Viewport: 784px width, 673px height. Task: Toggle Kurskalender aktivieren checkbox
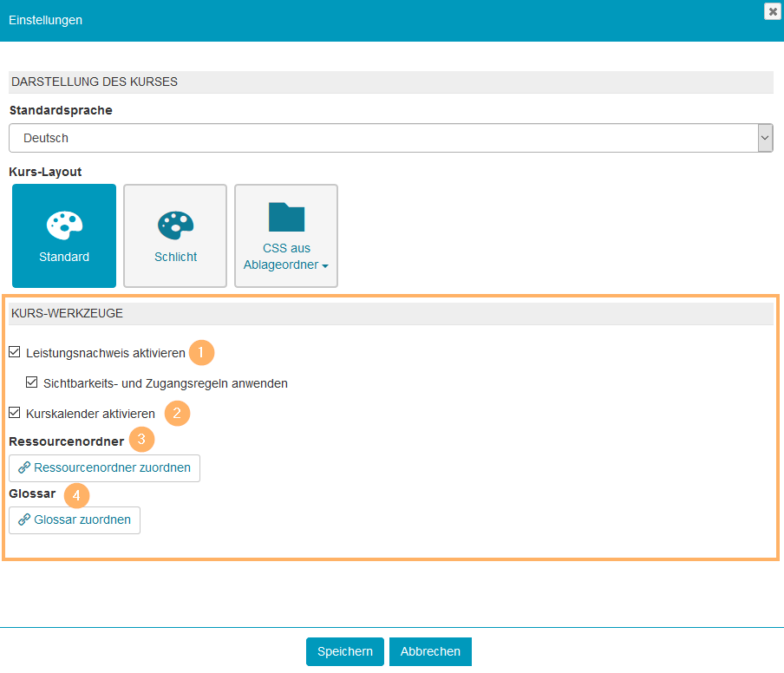pos(15,414)
